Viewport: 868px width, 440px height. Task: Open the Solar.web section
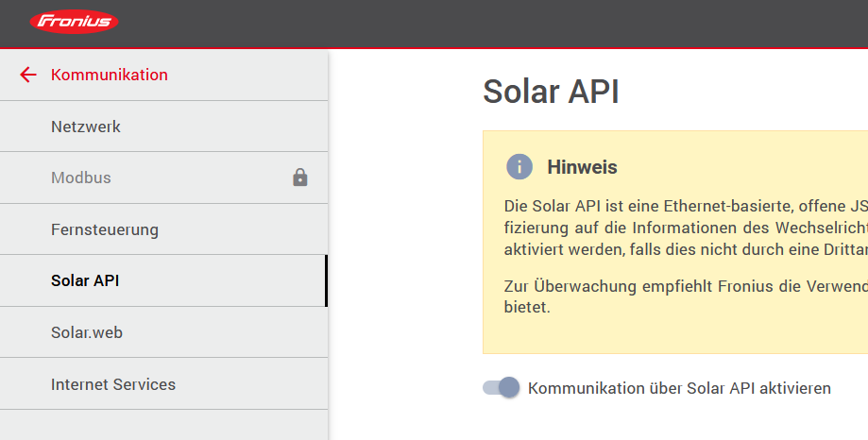[87, 332]
